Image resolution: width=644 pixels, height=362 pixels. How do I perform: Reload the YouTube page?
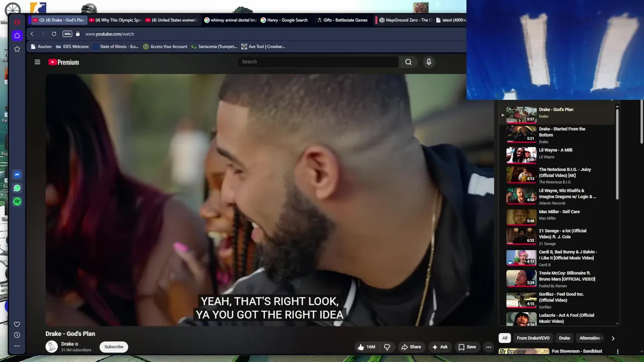point(54,34)
